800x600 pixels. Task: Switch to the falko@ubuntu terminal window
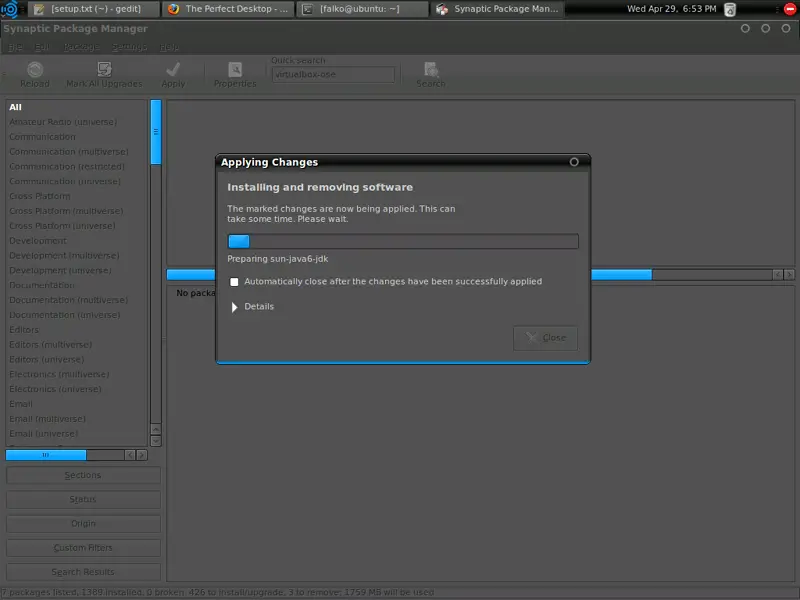click(362, 9)
